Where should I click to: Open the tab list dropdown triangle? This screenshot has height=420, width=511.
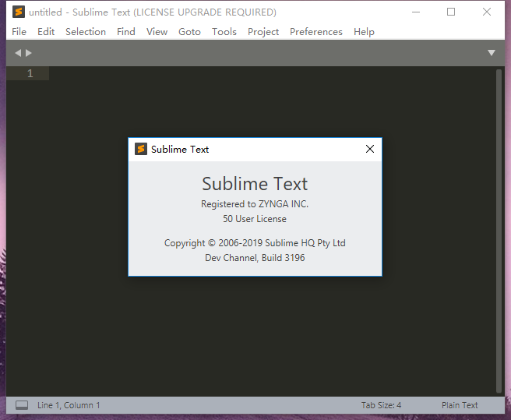point(492,53)
